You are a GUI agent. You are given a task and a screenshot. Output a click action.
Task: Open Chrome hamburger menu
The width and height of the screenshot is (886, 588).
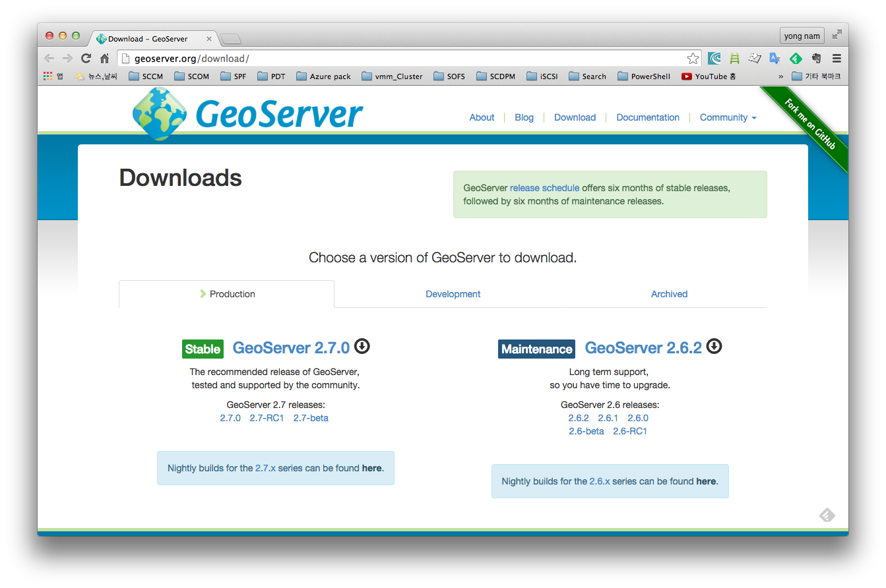pos(837,58)
